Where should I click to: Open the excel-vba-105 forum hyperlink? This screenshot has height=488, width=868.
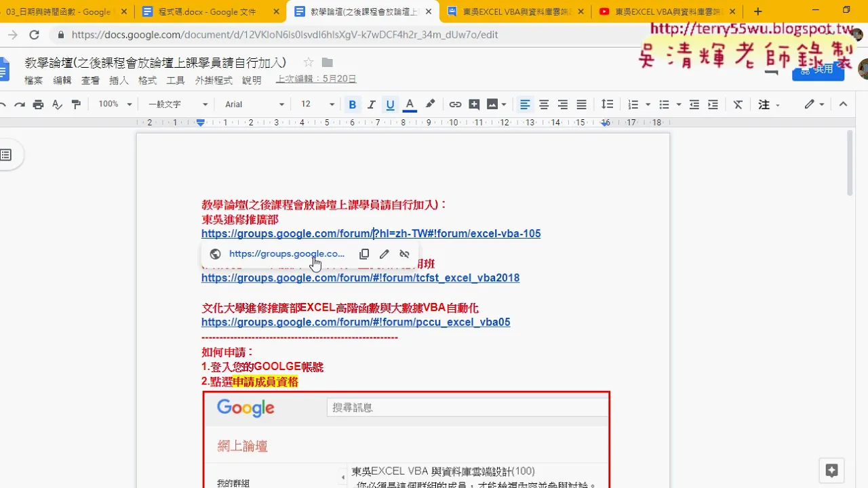pyautogui.click(x=371, y=234)
